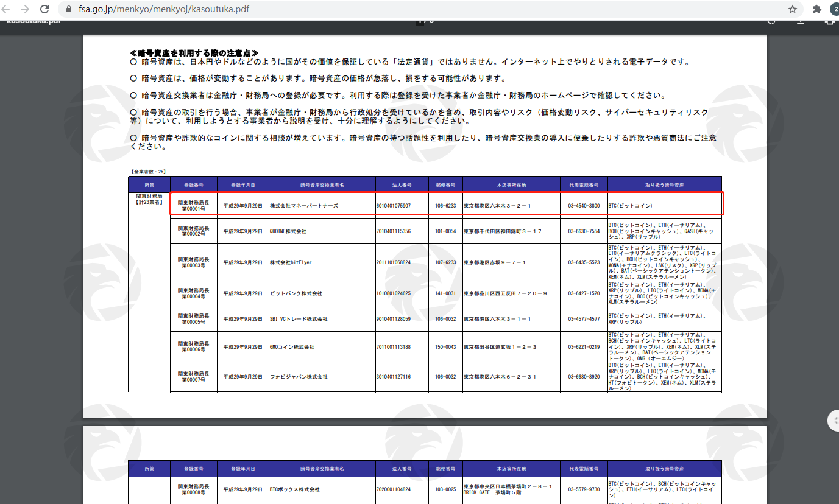Click address 東京都千代田区神田錦町3-17

coord(503,231)
